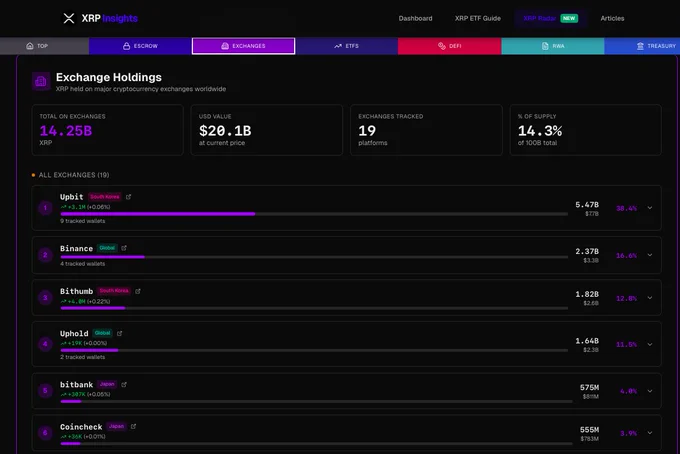Click the Upbit holdings progress bar

[x=314, y=214]
